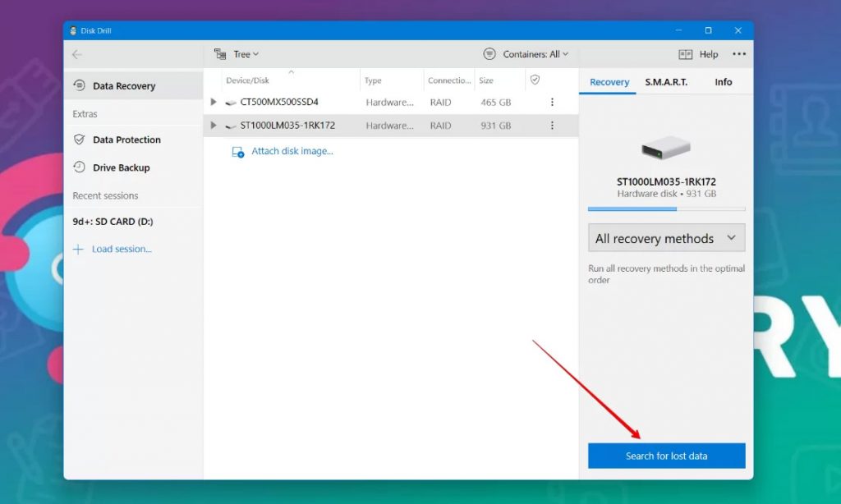Click the Search for lost data button
The height and width of the screenshot is (504, 841).
click(666, 456)
